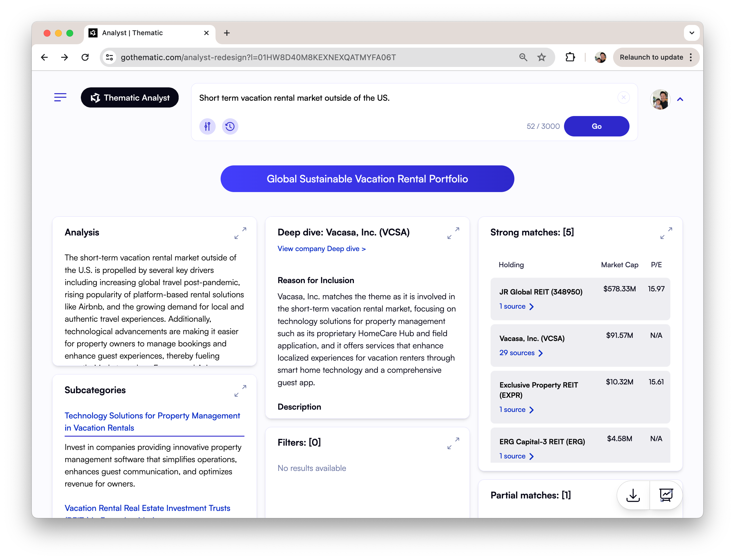Open Technology Solutions for Property Management subcategory
This screenshot has height=560, width=735.
pyautogui.click(x=152, y=422)
